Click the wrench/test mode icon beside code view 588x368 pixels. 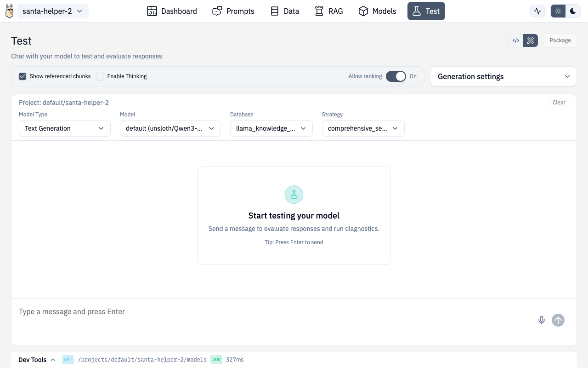pos(530,40)
